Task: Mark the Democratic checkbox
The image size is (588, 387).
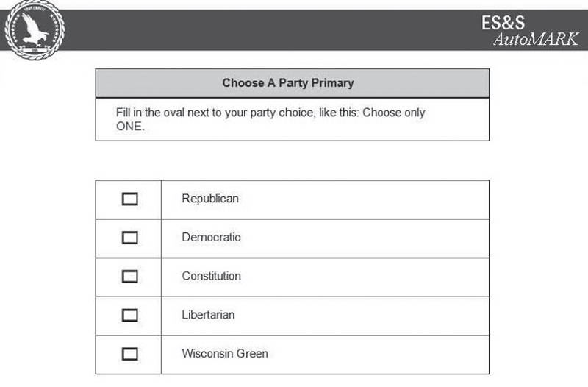Action: point(129,238)
